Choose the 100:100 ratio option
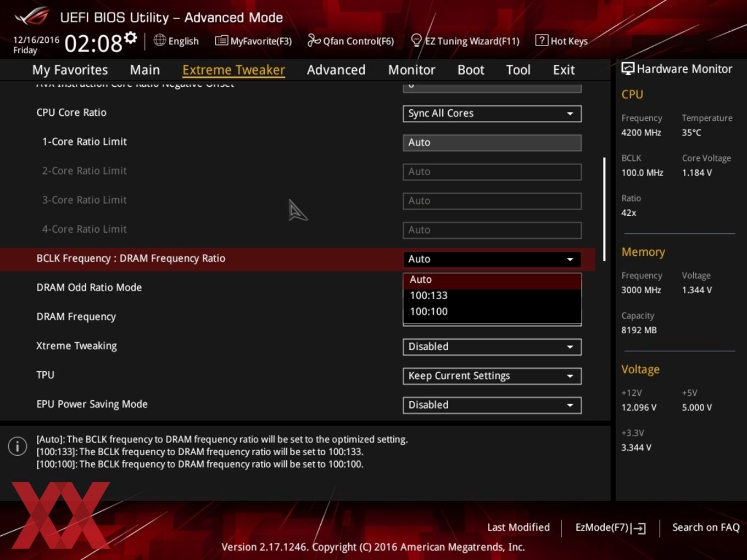The image size is (747, 560). [492, 312]
